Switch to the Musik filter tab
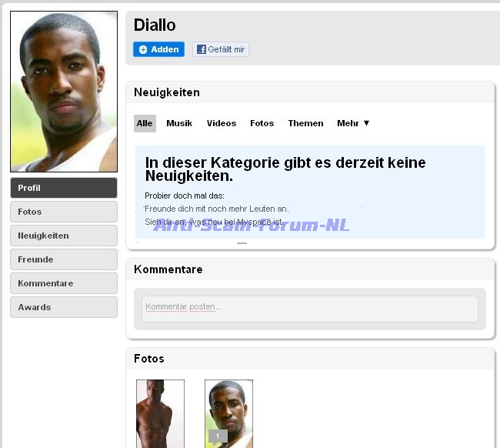This screenshot has width=500, height=448. [x=179, y=123]
